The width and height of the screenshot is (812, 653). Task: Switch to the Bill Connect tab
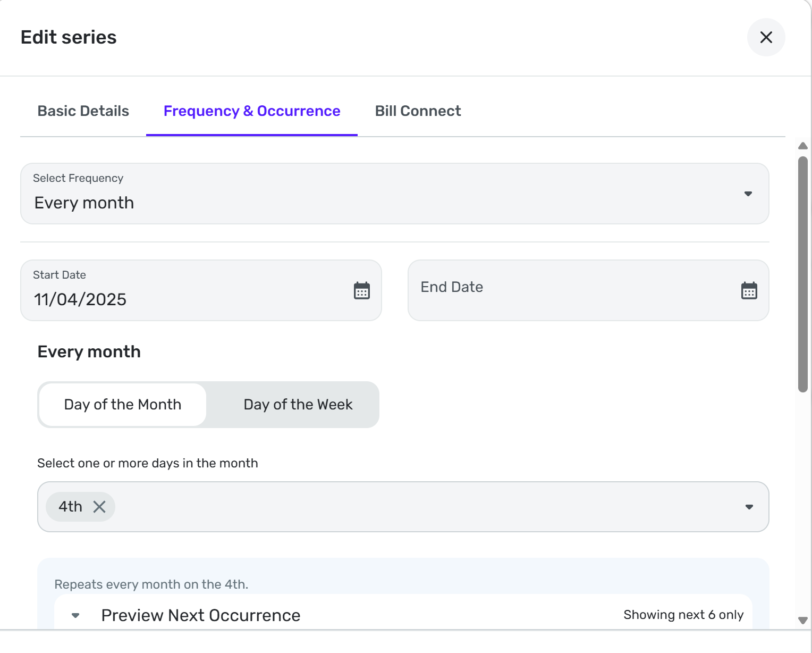coord(418,111)
